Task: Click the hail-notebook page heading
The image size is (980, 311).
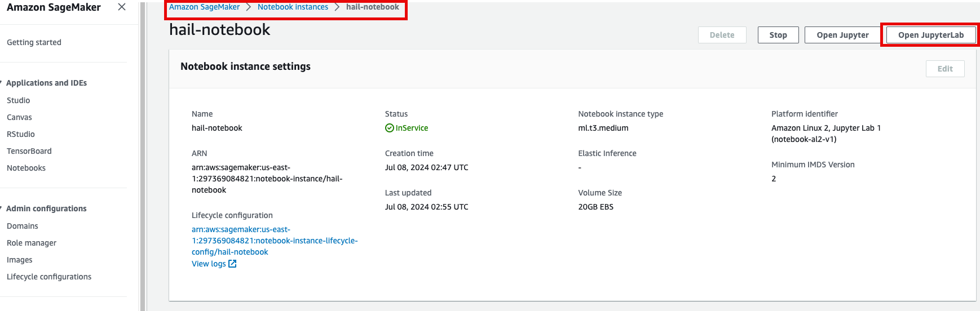Action: click(219, 29)
